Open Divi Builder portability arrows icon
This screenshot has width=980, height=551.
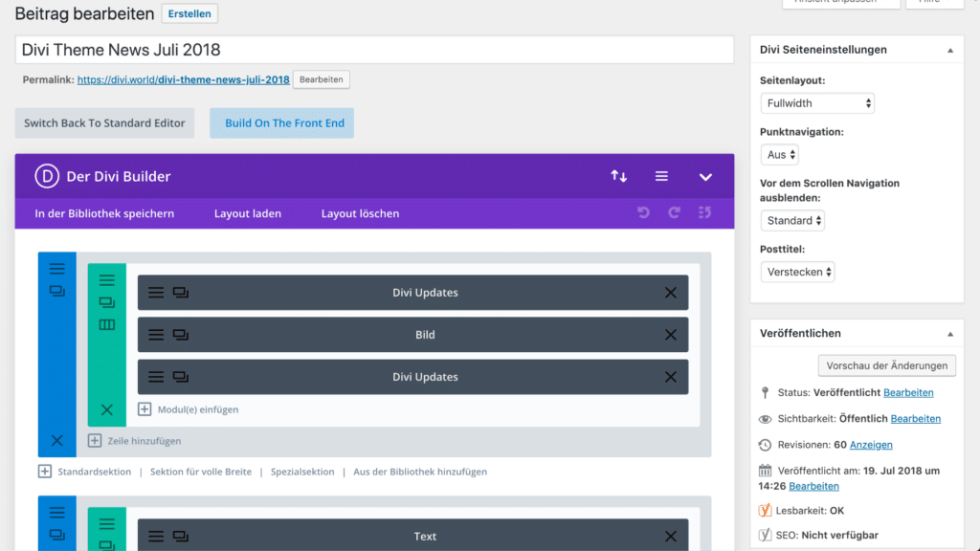[619, 176]
